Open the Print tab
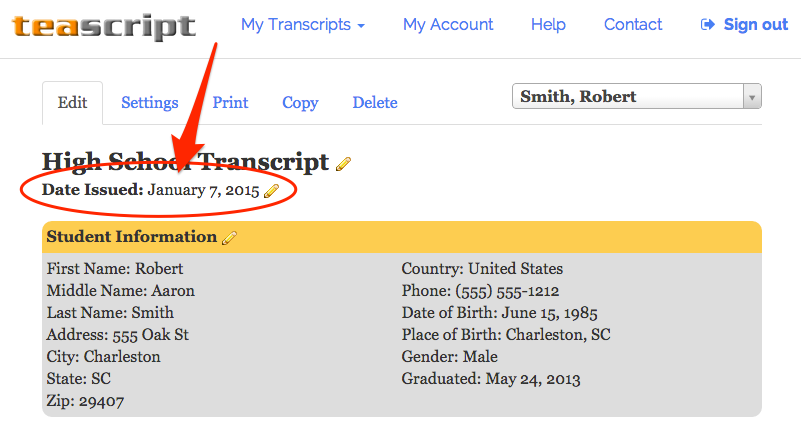 coord(230,103)
